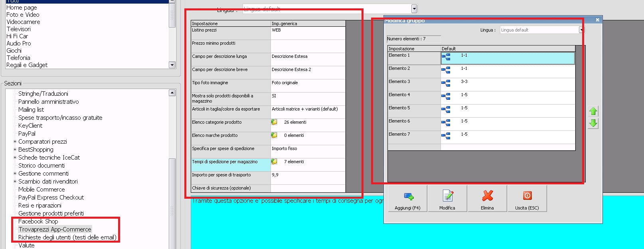Image resolution: width=644 pixels, height=249 pixels.
Task: Select the KeyClient section
Action: pyautogui.click(x=30, y=126)
